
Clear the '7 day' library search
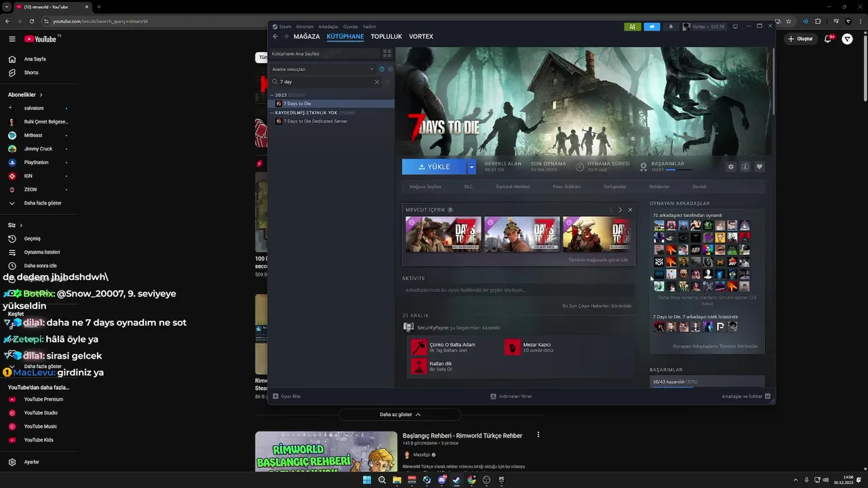click(377, 82)
